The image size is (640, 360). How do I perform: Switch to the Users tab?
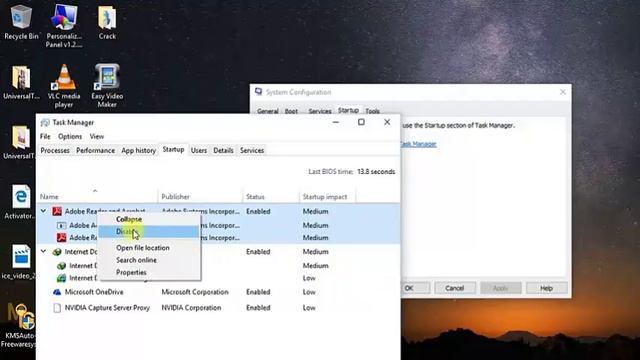pyautogui.click(x=199, y=150)
